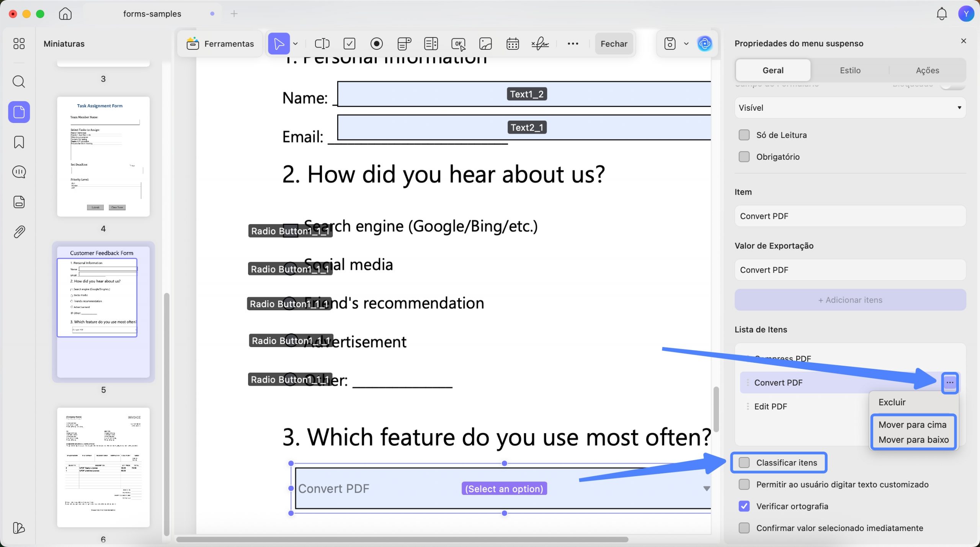Uncheck Verificar ortografia checkbox
The height and width of the screenshot is (547, 980).
point(744,506)
